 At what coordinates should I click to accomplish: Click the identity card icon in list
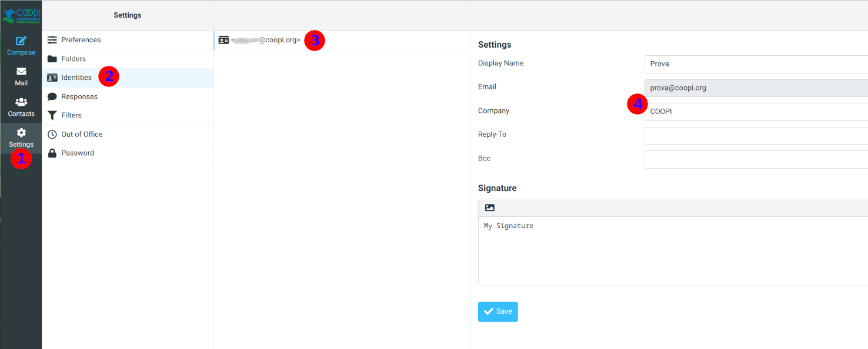[223, 40]
